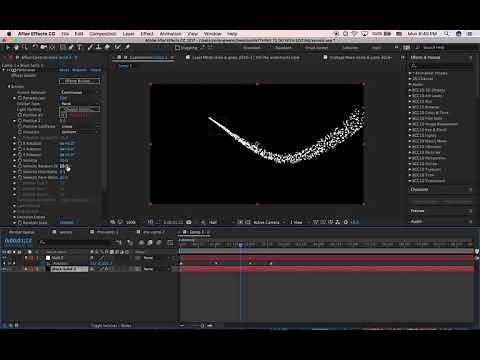This screenshot has height=360, width=480.
Task: Select the Selection arrow tool
Action: pyautogui.click(x=8, y=47)
